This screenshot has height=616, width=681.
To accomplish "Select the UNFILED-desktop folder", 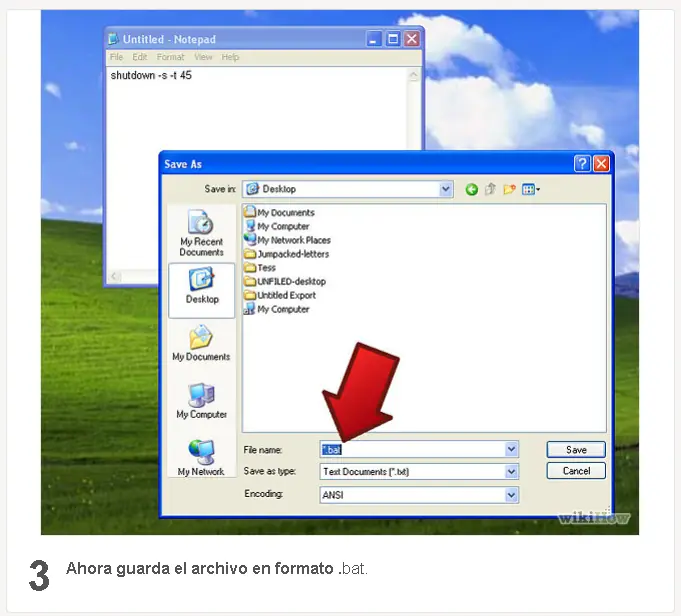I will tap(285, 282).
